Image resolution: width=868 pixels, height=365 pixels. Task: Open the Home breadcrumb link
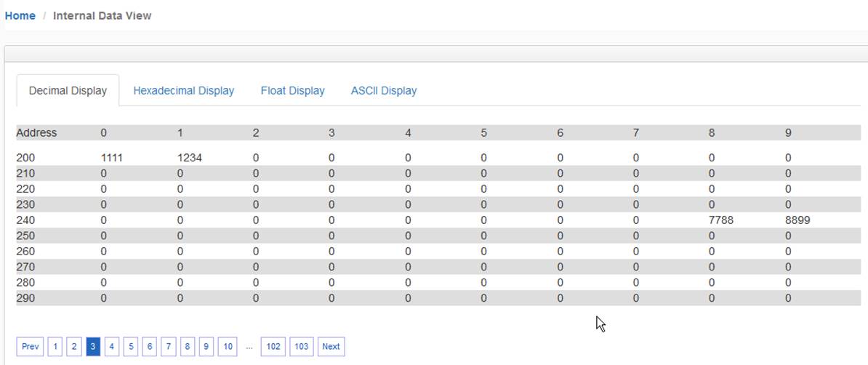[20, 15]
